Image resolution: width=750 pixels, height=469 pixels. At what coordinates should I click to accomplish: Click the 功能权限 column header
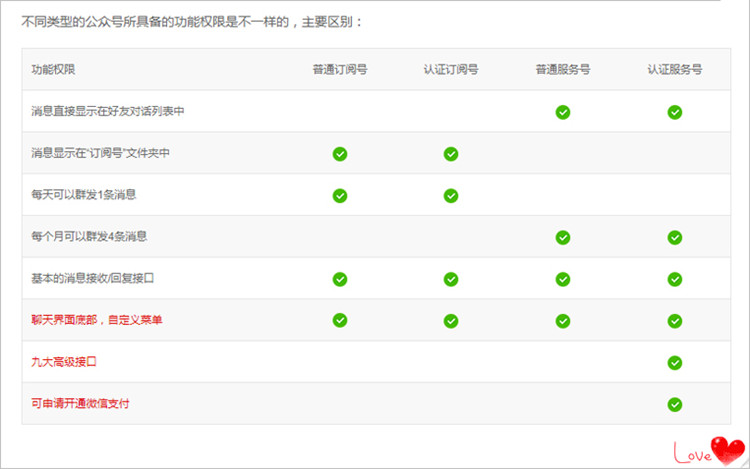pyautogui.click(x=53, y=69)
